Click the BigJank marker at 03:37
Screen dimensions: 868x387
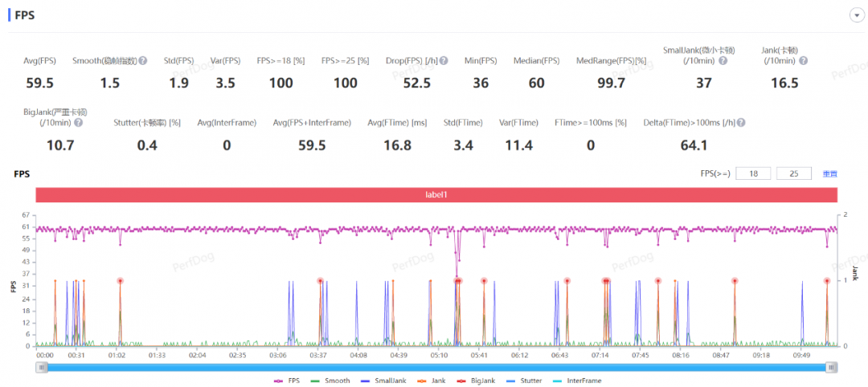point(320,281)
